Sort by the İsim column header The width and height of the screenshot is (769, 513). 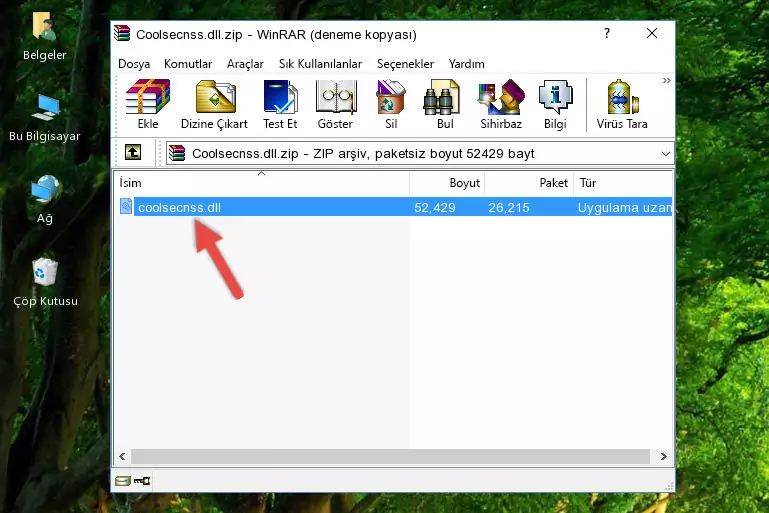point(262,183)
